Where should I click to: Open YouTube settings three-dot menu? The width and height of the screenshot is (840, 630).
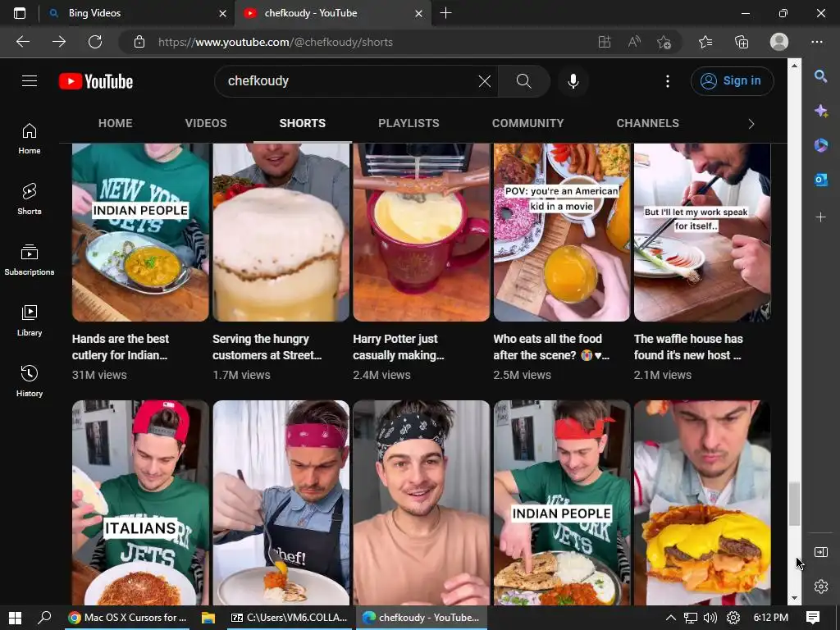668,81
